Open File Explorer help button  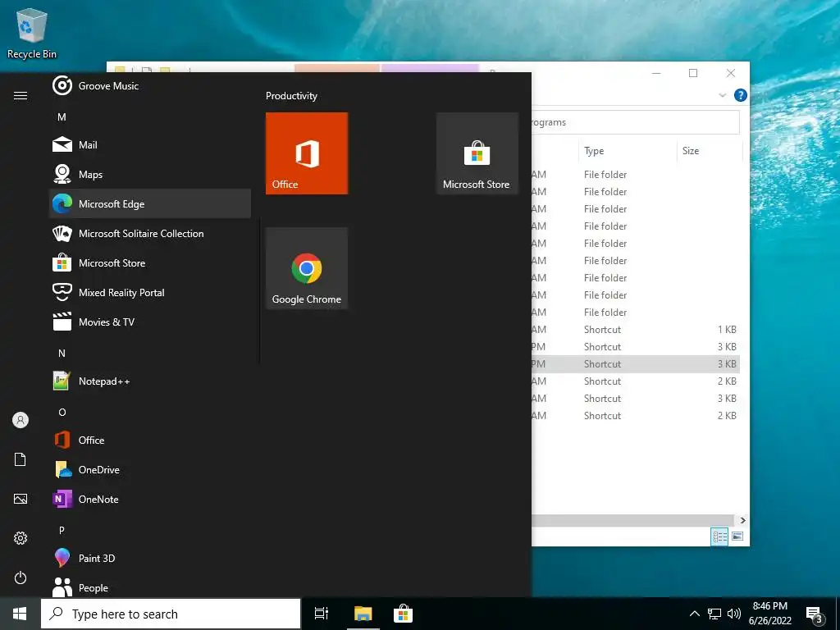point(741,95)
